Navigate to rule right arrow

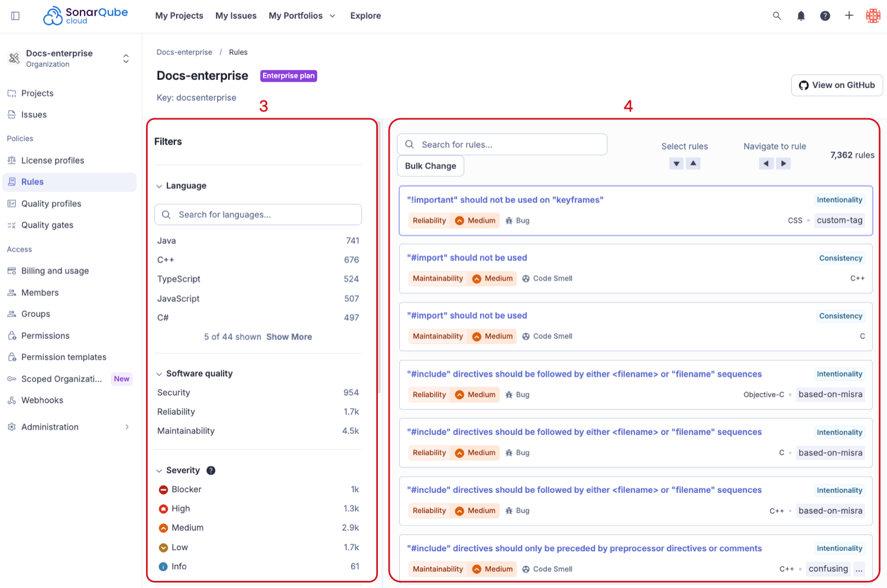pyautogui.click(x=784, y=164)
